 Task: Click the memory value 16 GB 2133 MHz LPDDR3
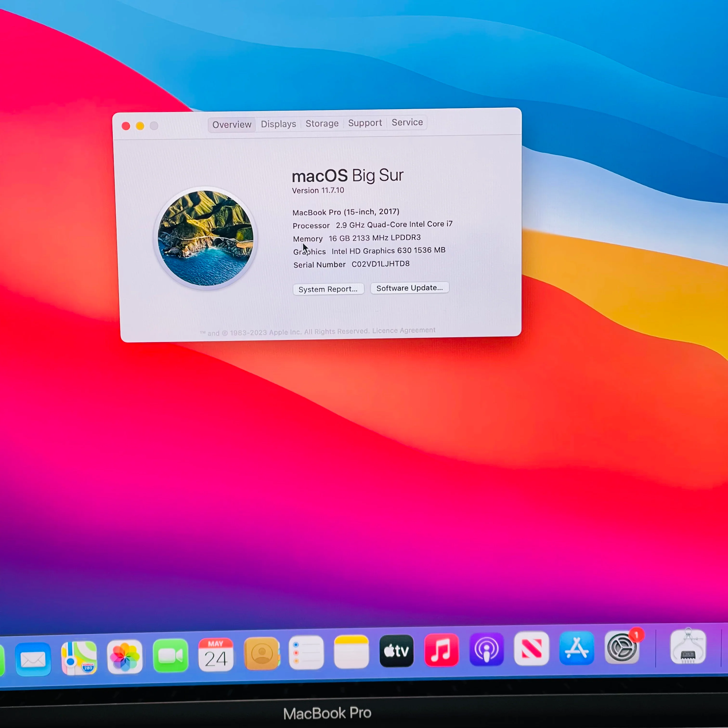[x=375, y=238]
